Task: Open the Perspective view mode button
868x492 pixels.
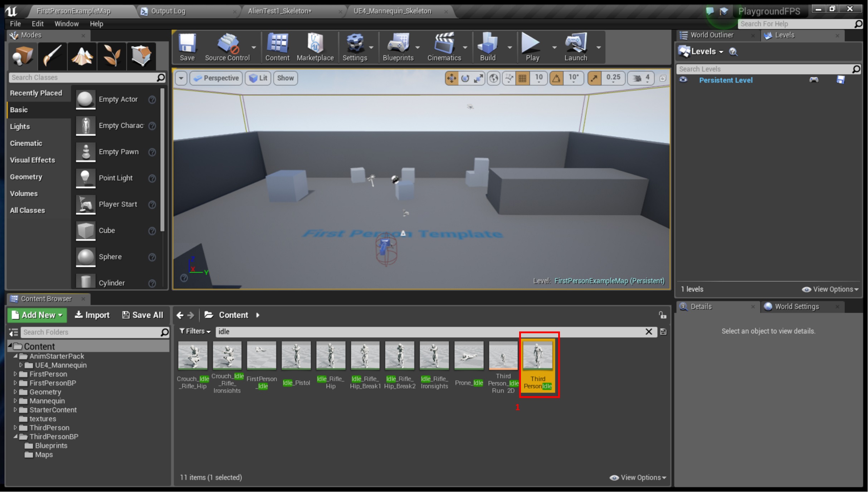Action: 216,78
